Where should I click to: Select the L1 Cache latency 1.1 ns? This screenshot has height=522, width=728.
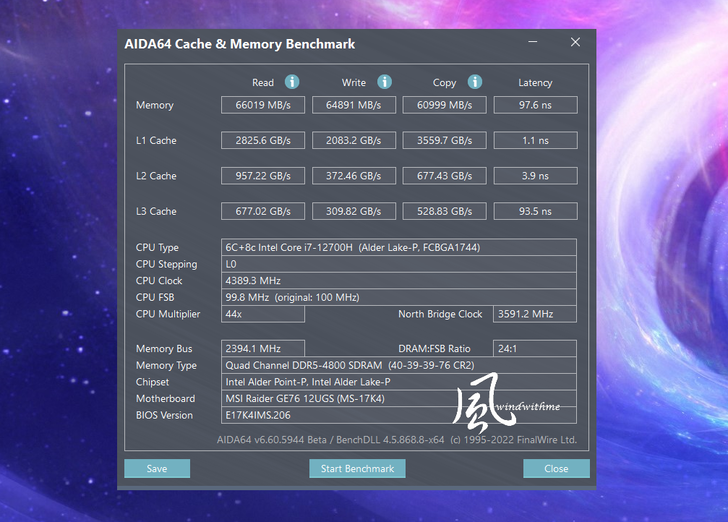coord(535,140)
